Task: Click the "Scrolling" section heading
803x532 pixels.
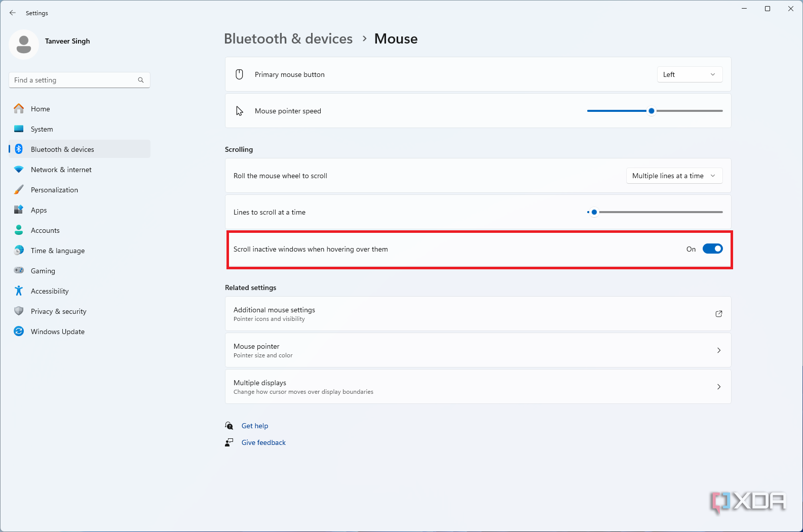Action: 239,149
